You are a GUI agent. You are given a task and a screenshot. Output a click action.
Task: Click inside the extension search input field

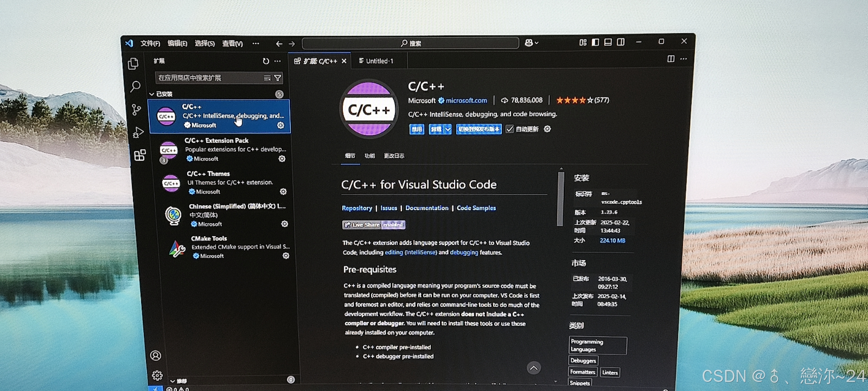pos(206,77)
